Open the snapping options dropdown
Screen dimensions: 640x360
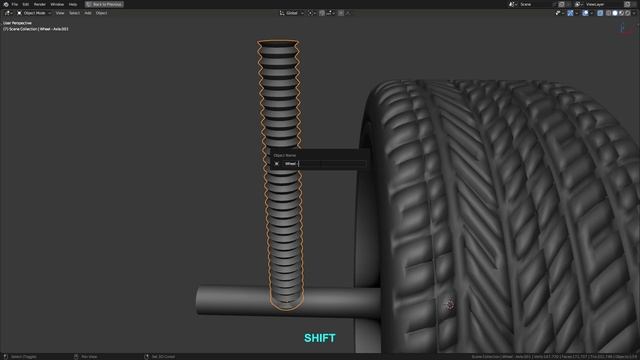[x=330, y=13]
